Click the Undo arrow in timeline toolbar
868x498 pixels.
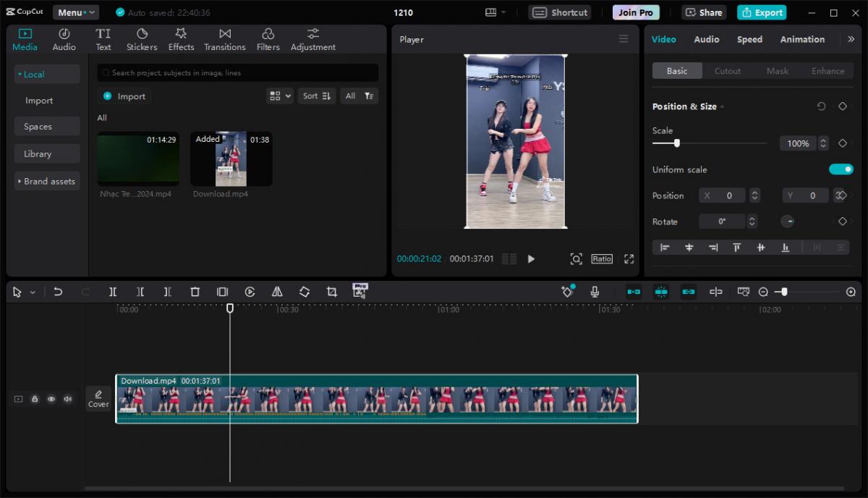(58, 292)
